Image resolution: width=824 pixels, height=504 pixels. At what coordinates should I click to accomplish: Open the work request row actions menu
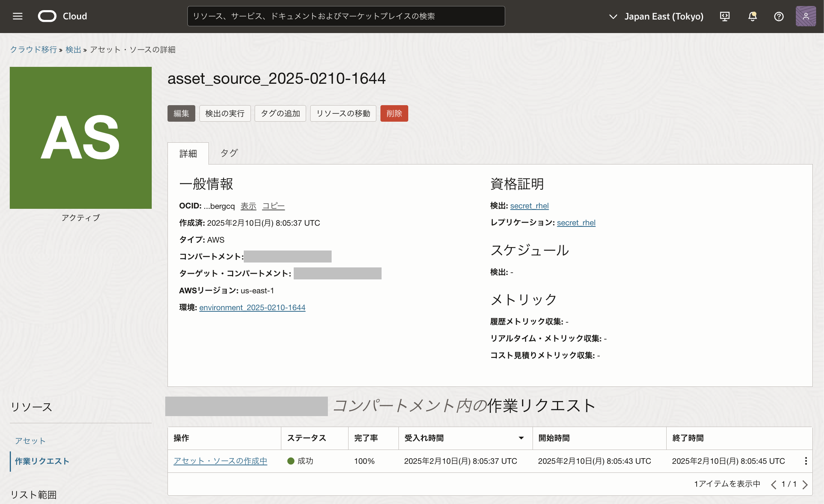806,461
